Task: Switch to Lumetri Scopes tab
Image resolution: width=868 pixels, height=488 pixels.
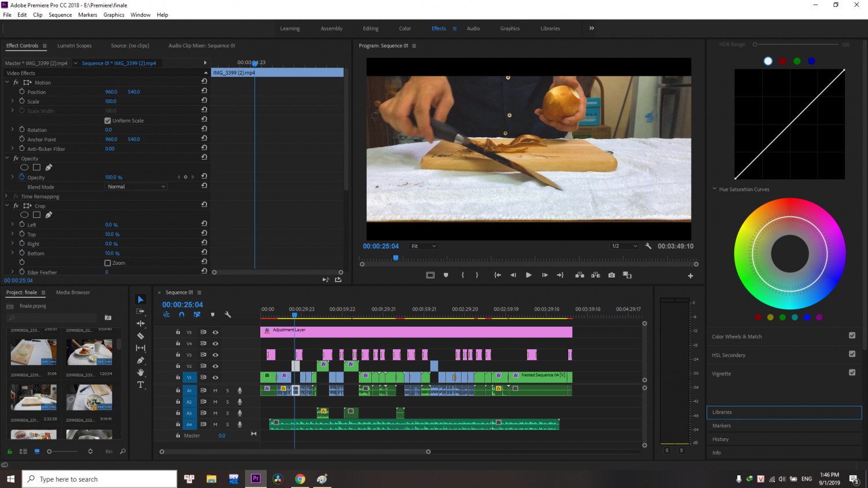Action: pyautogui.click(x=74, y=46)
